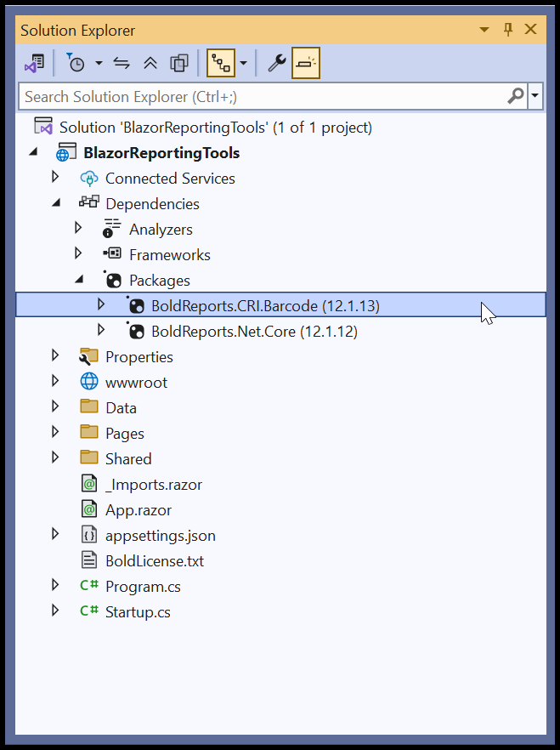Click the Analyzers icon

[x=112, y=228]
